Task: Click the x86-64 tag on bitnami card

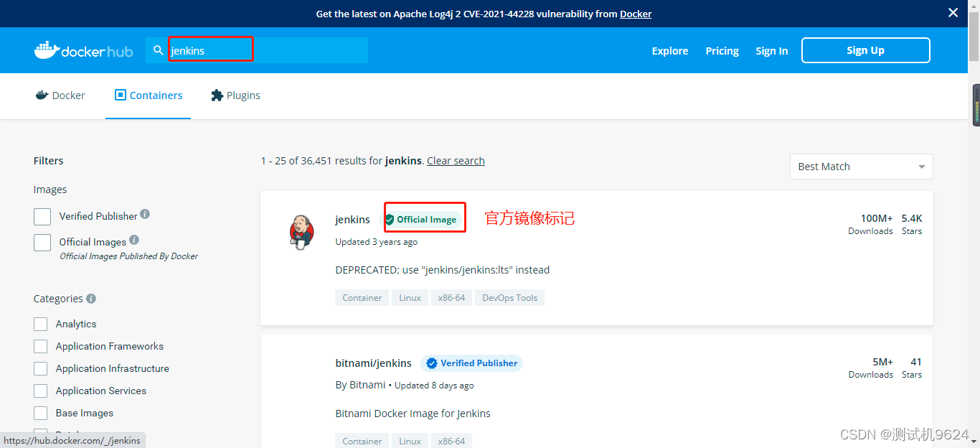Action: tap(451, 441)
